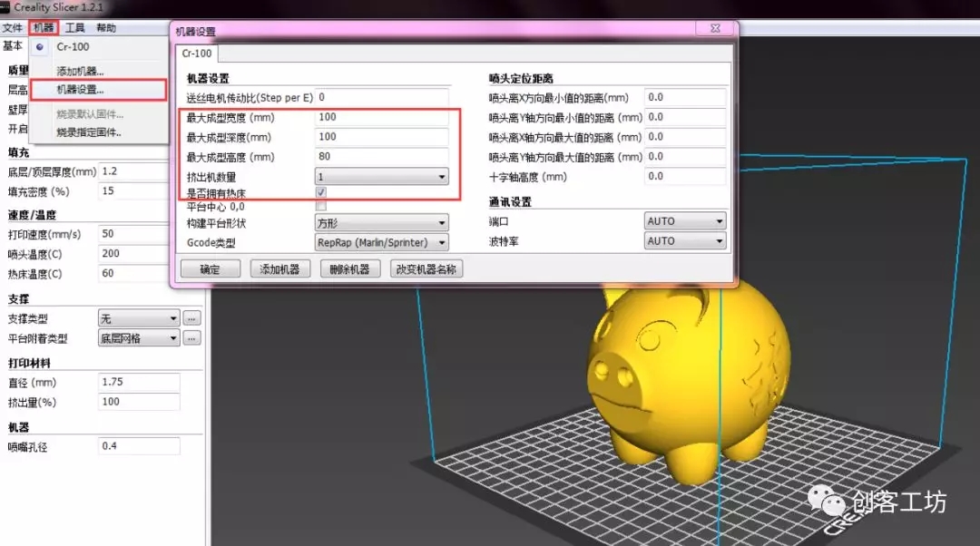The width and height of the screenshot is (980, 546).
Task: Switch to the 基本 tab
Action: click(13, 45)
